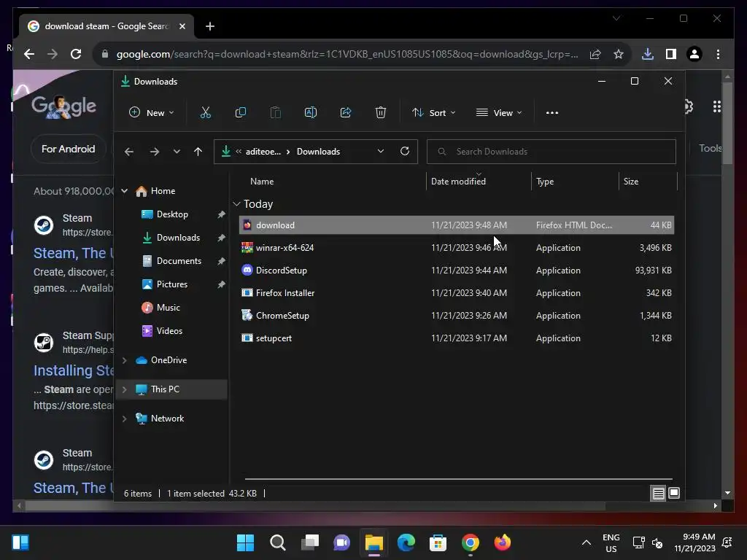This screenshot has width=747, height=560.
Task: Open a new Chrome tab
Action: (x=210, y=26)
